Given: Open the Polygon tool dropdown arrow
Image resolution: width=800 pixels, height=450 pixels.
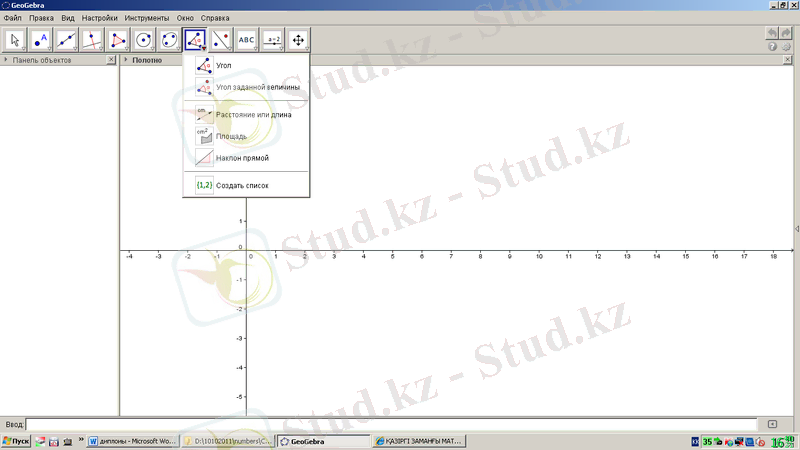Looking at the screenshot, I should click(x=127, y=48).
